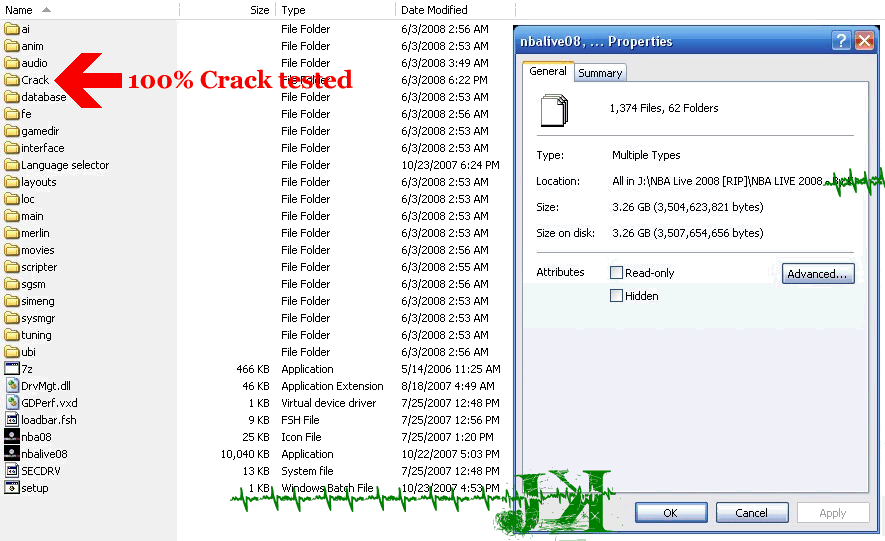Click the scripter folder icon

coord(12,267)
